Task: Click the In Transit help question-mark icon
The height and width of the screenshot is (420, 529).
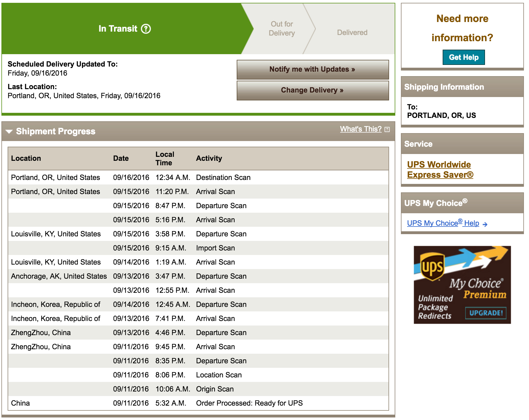Action: pos(146,28)
